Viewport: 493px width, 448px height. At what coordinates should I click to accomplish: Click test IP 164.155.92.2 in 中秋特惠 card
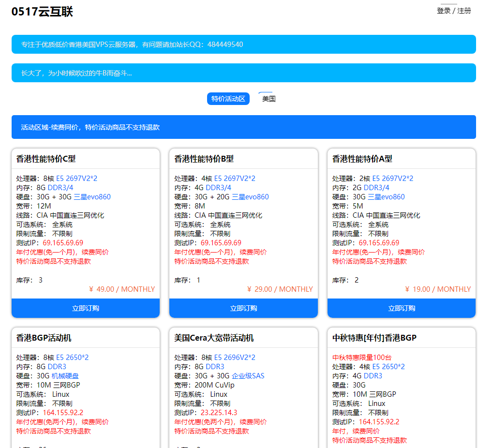tap(379, 422)
